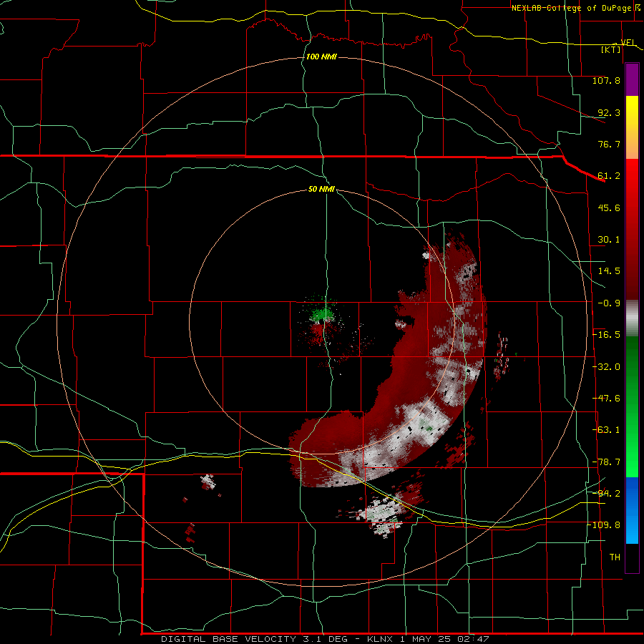Click the VEL legend title
The height and width of the screenshot is (644, 644).
tap(628, 42)
